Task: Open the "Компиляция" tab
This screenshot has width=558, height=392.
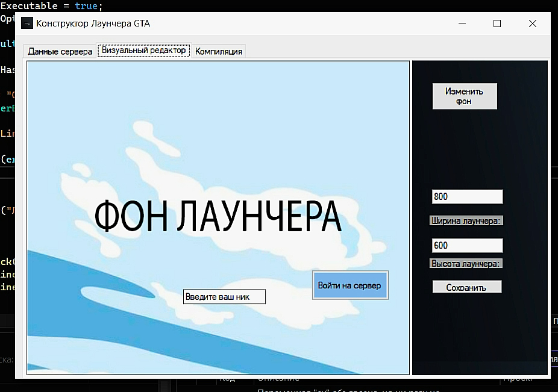Action: (x=218, y=51)
